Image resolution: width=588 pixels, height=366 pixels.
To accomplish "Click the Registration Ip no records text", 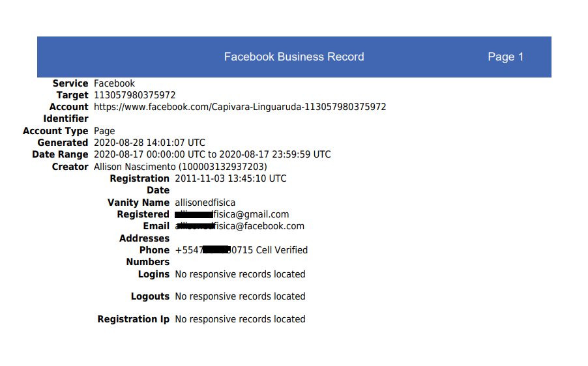I will [240, 319].
